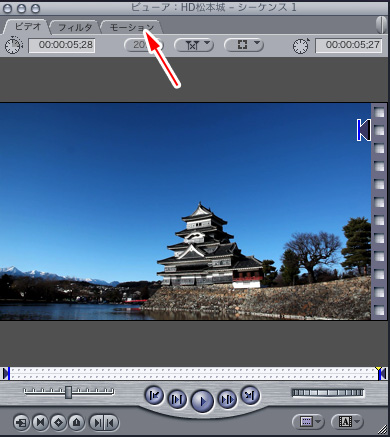Image resolution: width=390 pixels, height=437 pixels.
Task: Open the zoom percentage dropdown
Action: point(143,45)
